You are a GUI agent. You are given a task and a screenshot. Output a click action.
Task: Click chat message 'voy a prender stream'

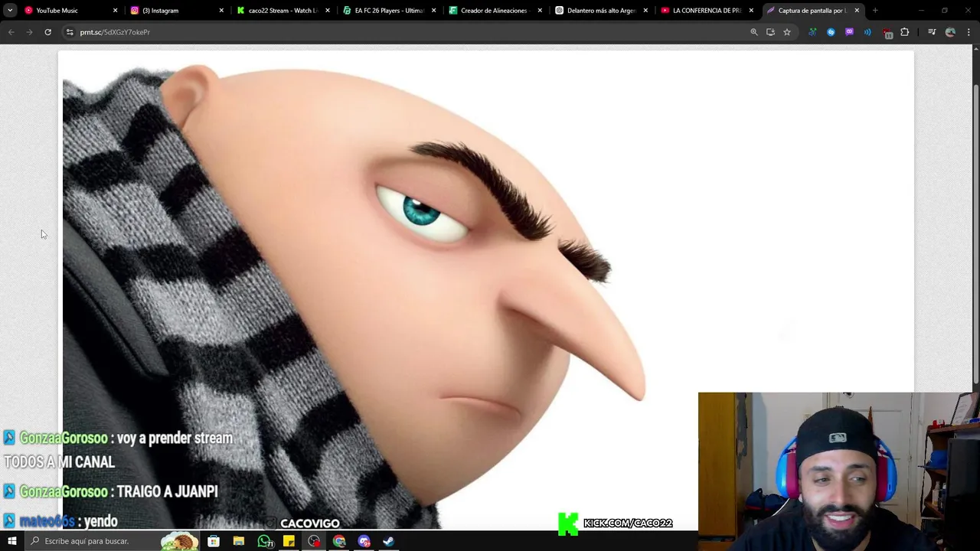(x=175, y=439)
